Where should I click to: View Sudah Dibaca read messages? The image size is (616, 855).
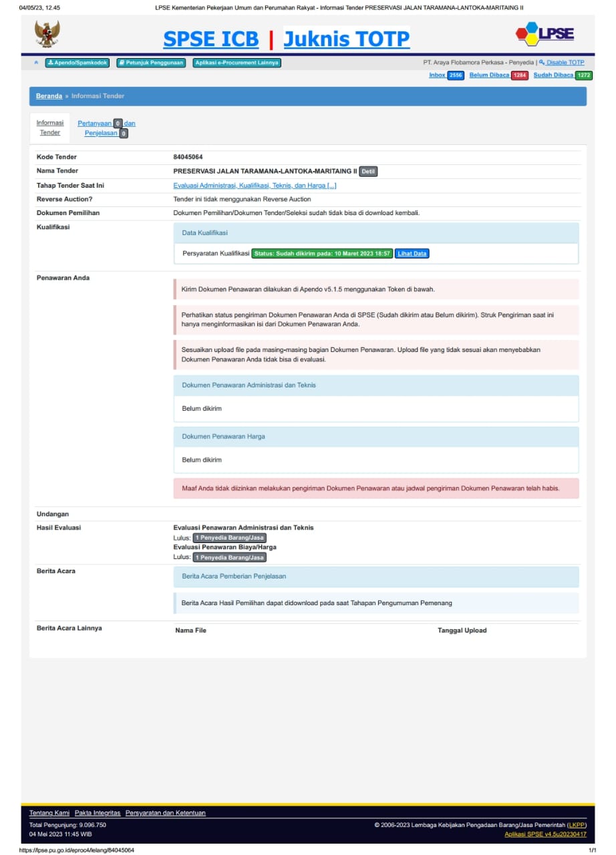tap(553, 75)
